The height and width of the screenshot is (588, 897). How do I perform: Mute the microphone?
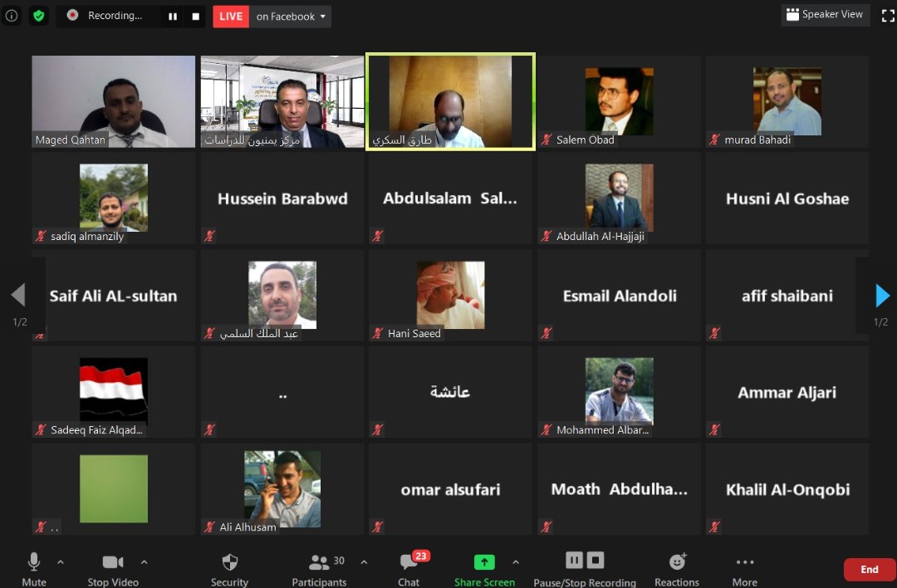34,562
